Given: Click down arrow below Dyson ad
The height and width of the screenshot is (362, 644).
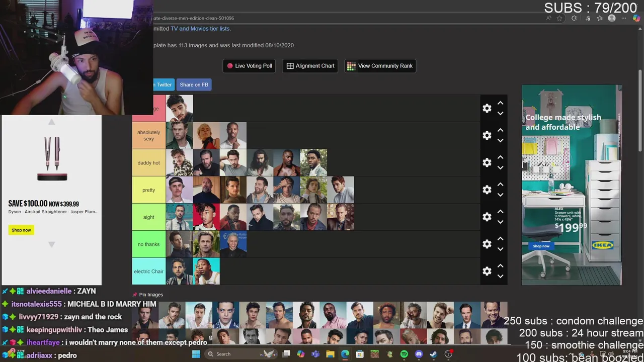Looking at the screenshot, I should (x=51, y=244).
